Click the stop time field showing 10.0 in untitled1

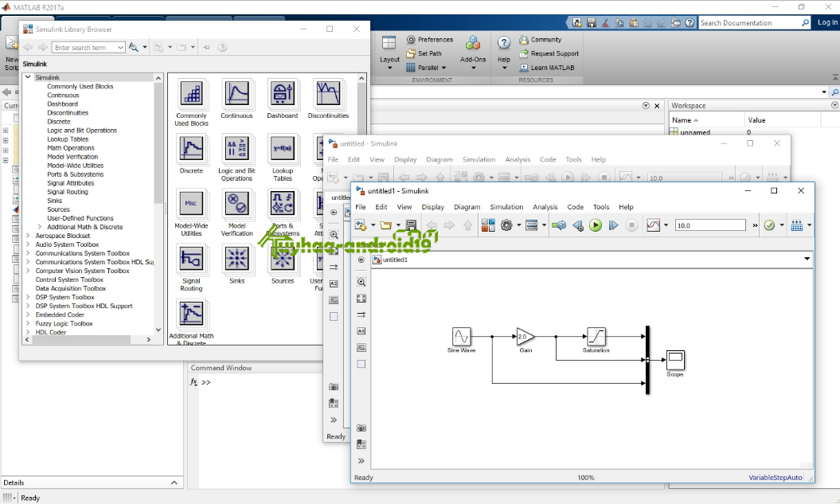[x=710, y=225]
